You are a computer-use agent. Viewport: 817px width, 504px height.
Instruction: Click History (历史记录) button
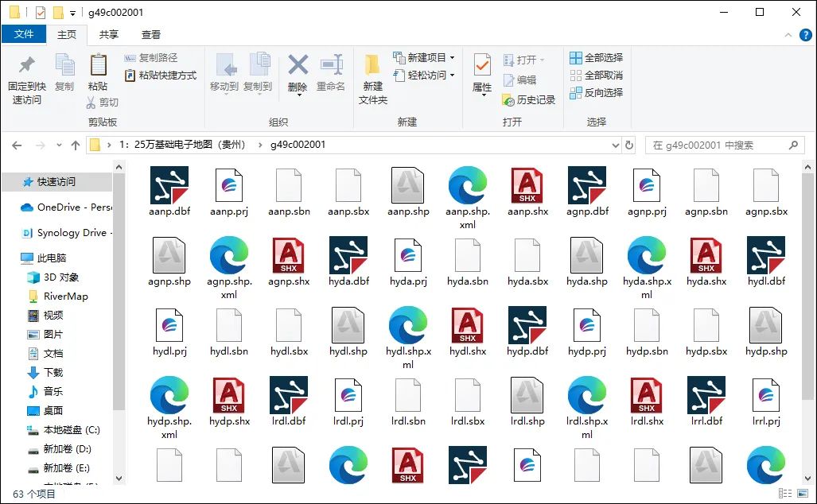(x=529, y=100)
